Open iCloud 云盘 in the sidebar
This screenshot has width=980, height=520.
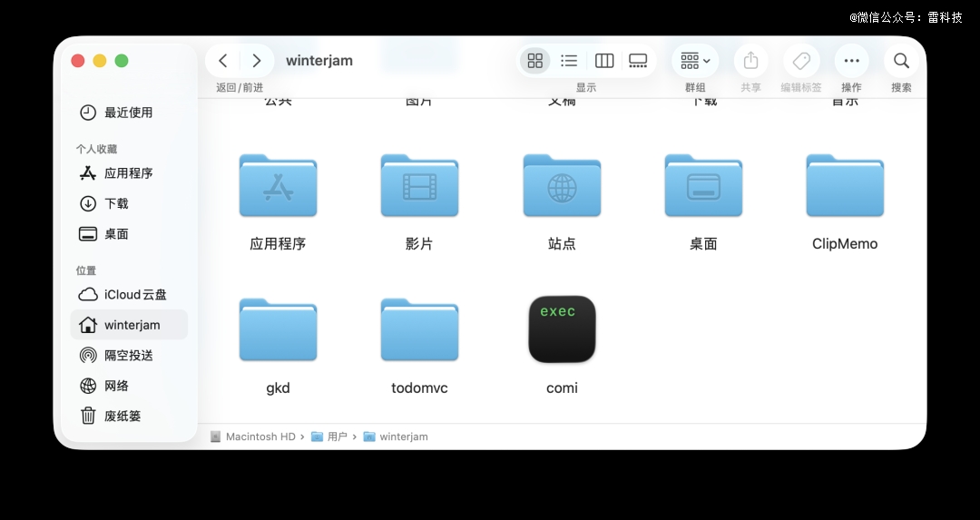[129, 294]
